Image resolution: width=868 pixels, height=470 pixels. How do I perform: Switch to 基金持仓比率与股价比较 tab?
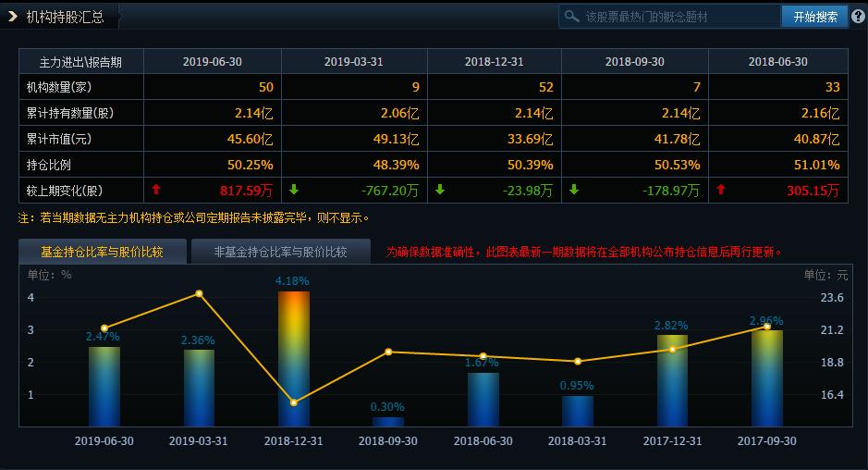click(103, 252)
